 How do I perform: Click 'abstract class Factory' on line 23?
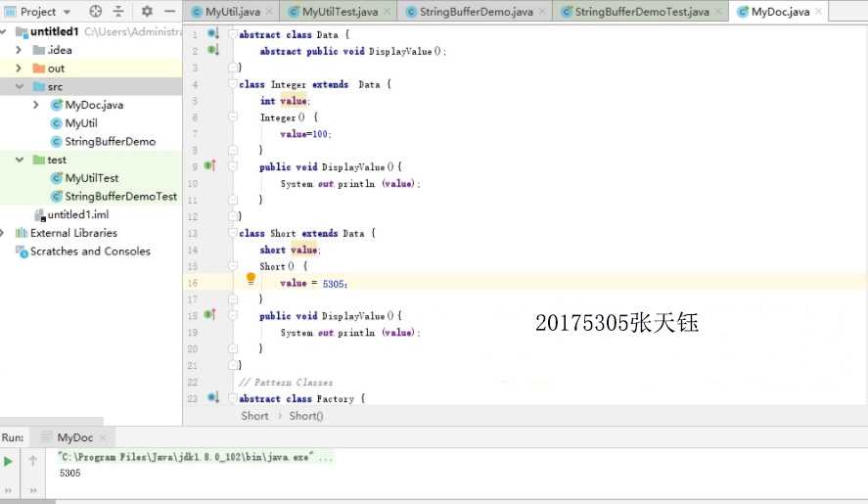(x=297, y=398)
